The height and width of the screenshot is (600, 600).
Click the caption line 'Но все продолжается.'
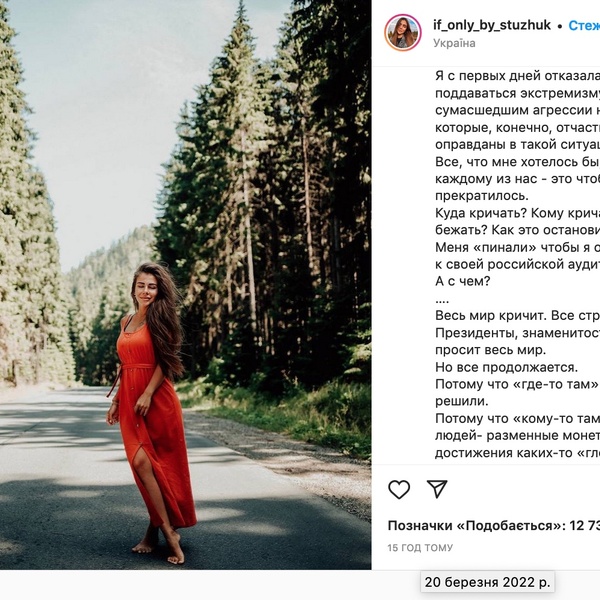(x=506, y=367)
